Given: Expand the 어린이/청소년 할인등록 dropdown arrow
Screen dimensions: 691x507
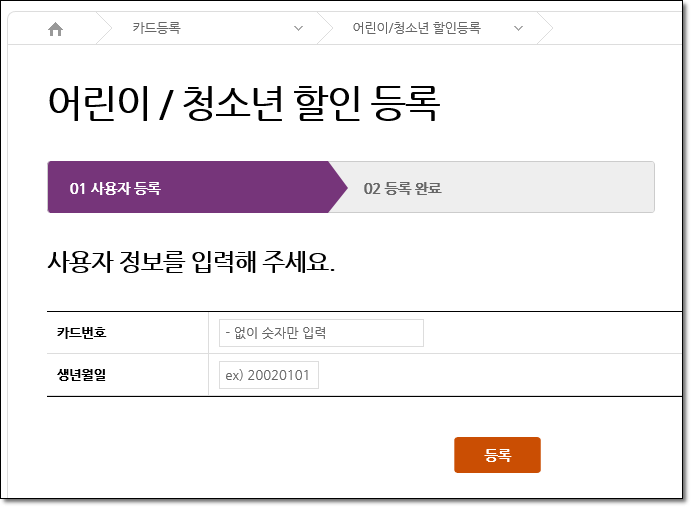Looking at the screenshot, I should (x=518, y=29).
